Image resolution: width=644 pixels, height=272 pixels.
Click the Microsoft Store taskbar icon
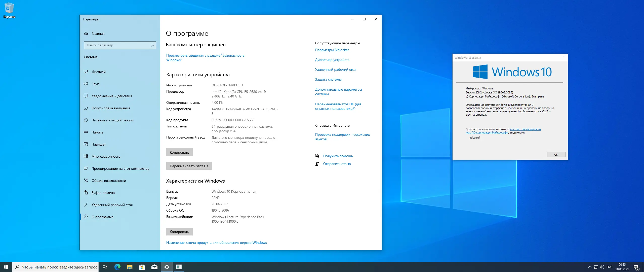click(142, 267)
